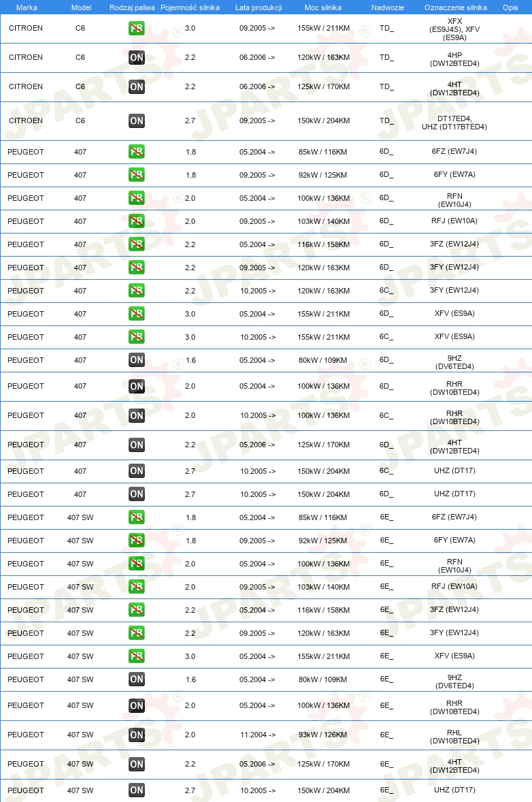Screen dimensions: 532x802
Task: Select CITROEN in the 2.7 150kW row
Action: pyautogui.click(x=26, y=121)
